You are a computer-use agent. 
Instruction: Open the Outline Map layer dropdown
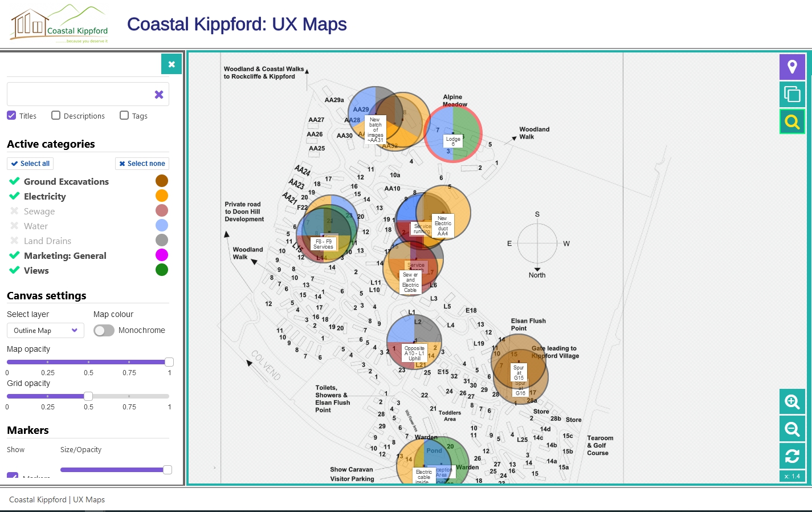click(x=46, y=331)
